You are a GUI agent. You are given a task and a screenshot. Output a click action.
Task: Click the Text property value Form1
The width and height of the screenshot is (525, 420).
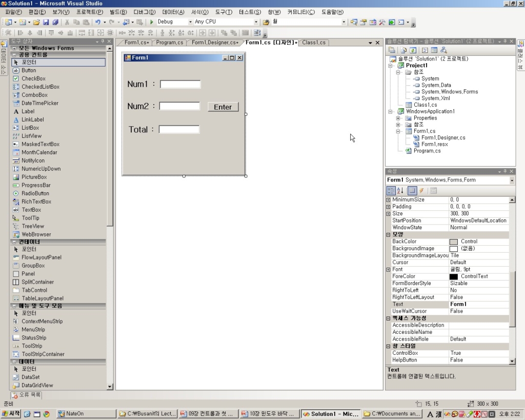479,304
